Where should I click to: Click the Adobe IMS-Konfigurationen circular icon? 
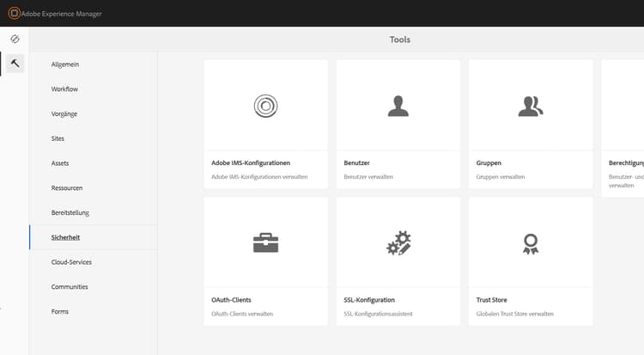pos(265,106)
